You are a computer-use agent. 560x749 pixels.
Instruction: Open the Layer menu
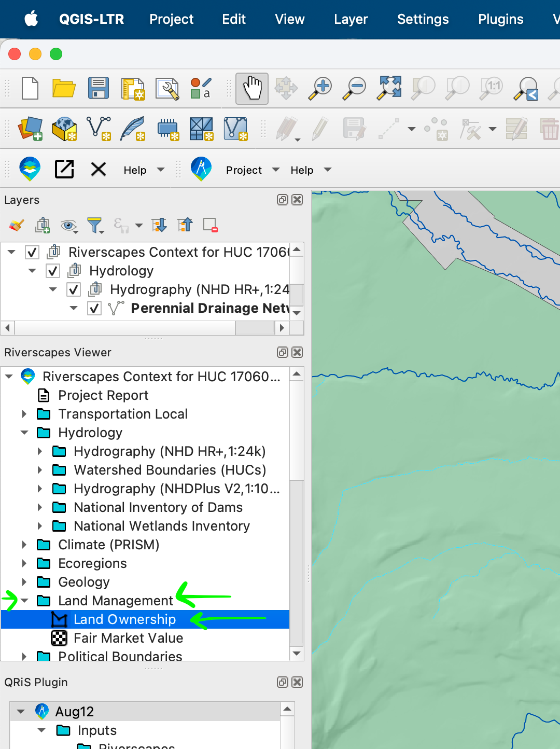point(351,19)
